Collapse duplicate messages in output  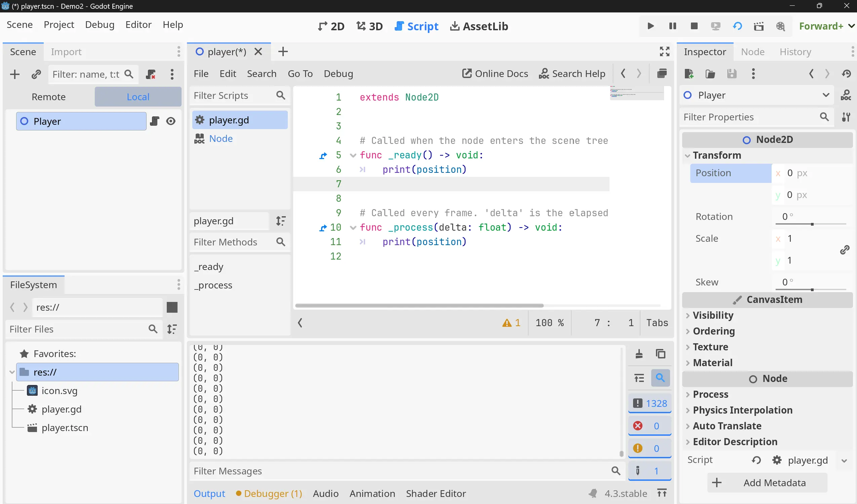[639, 378]
